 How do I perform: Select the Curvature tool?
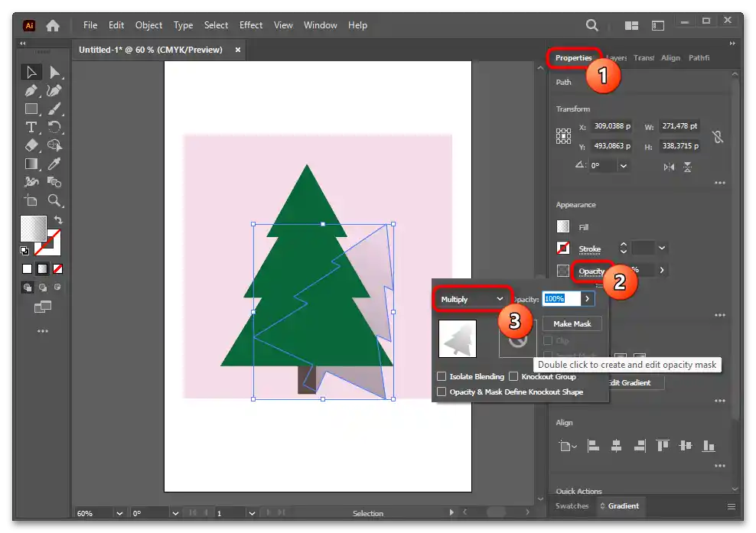(54, 90)
